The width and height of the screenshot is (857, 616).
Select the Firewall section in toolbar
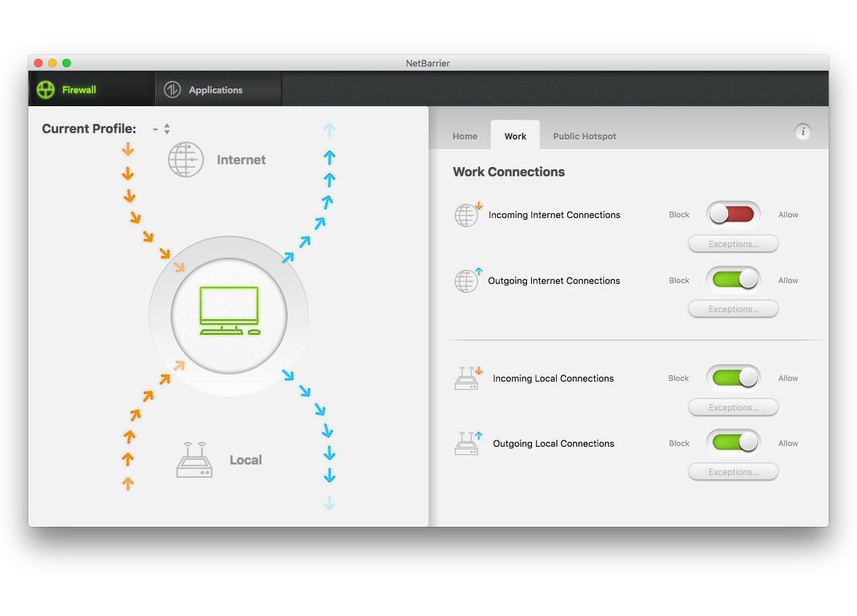79,90
